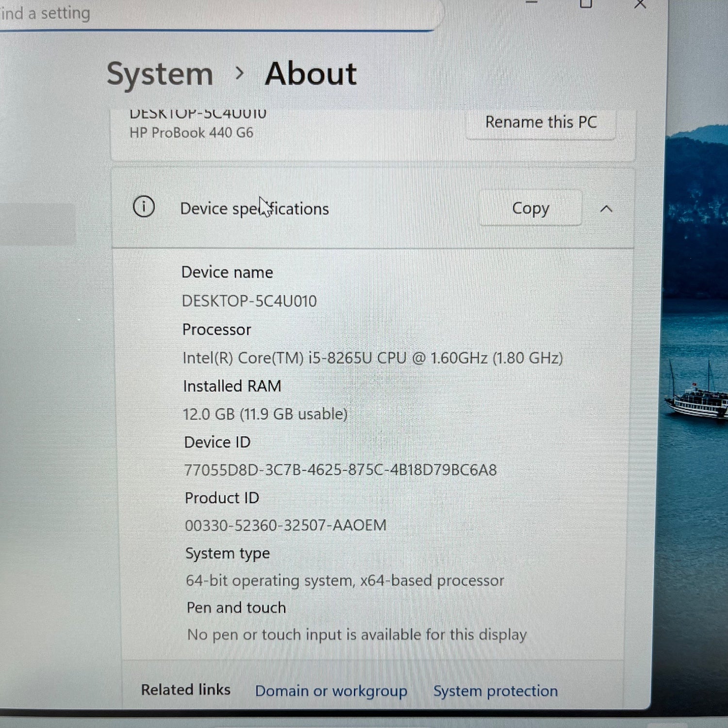This screenshot has width=728, height=728.
Task: Click the 12.0 GB installed RAM value
Action: [265, 414]
